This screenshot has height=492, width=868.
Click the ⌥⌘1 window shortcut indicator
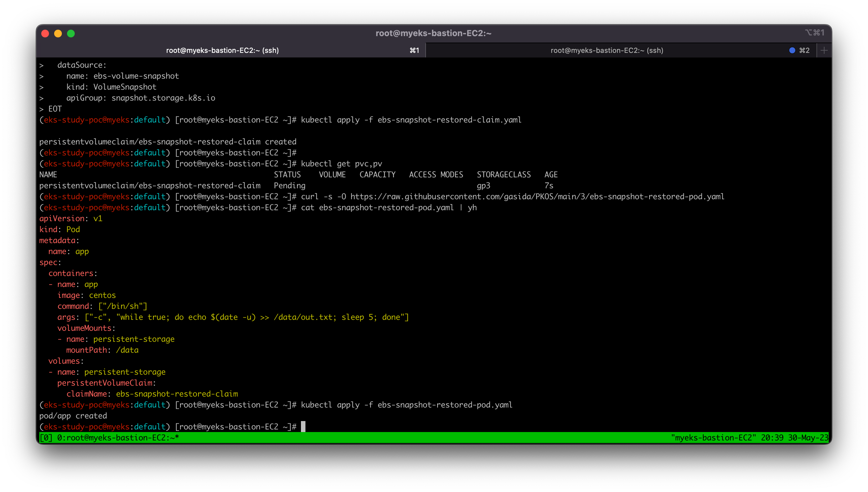tap(814, 33)
